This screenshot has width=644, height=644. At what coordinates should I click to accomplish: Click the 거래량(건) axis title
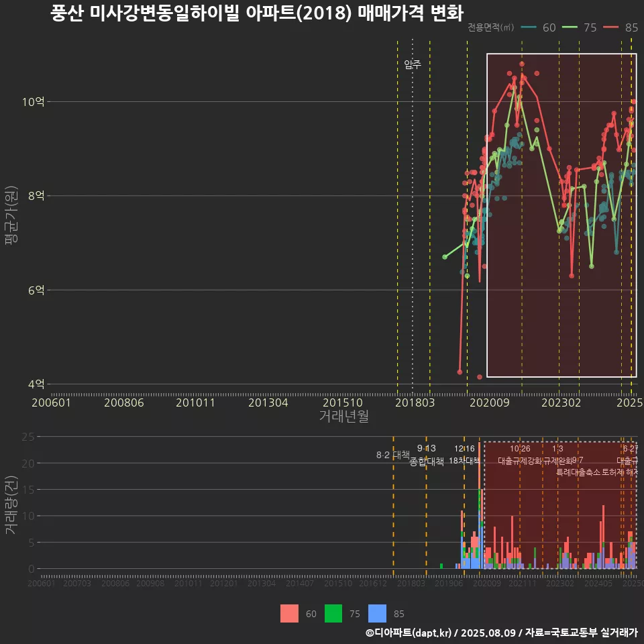click(11, 506)
